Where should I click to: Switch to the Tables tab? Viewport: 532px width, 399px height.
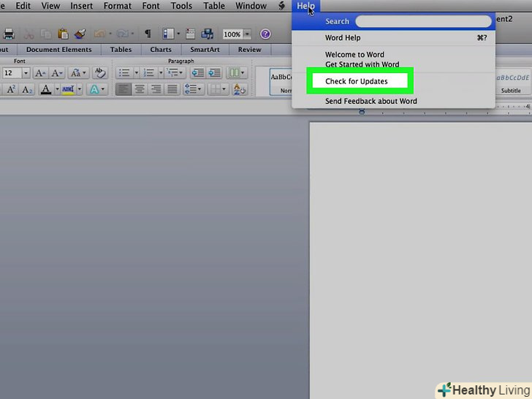(x=121, y=50)
